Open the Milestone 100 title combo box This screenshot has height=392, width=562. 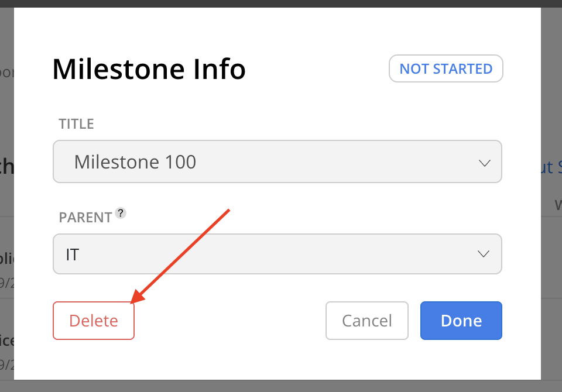(x=277, y=161)
